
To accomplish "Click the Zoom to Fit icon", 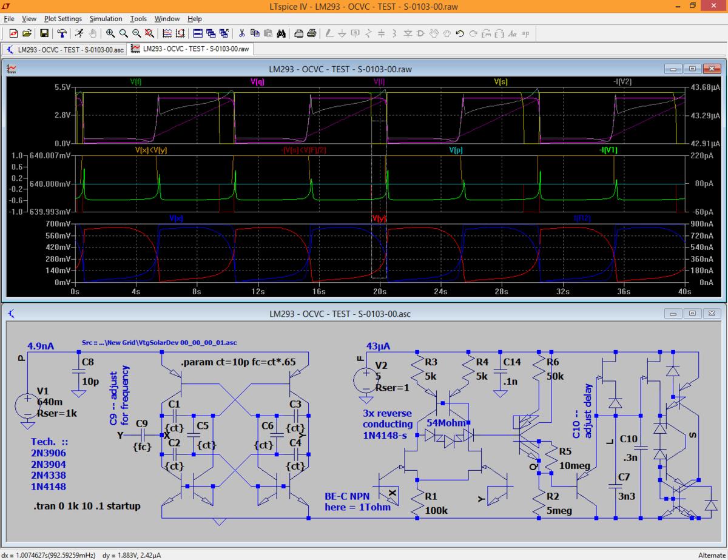I will tap(150, 33).
